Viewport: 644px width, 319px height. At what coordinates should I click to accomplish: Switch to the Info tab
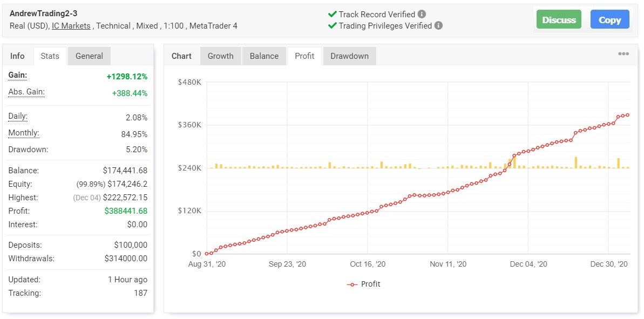pos(17,56)
